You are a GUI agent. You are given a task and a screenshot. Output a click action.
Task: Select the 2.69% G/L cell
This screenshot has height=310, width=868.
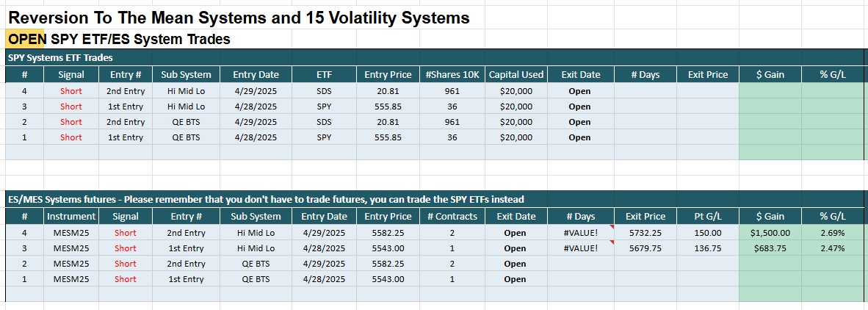(x=832, y=233)
